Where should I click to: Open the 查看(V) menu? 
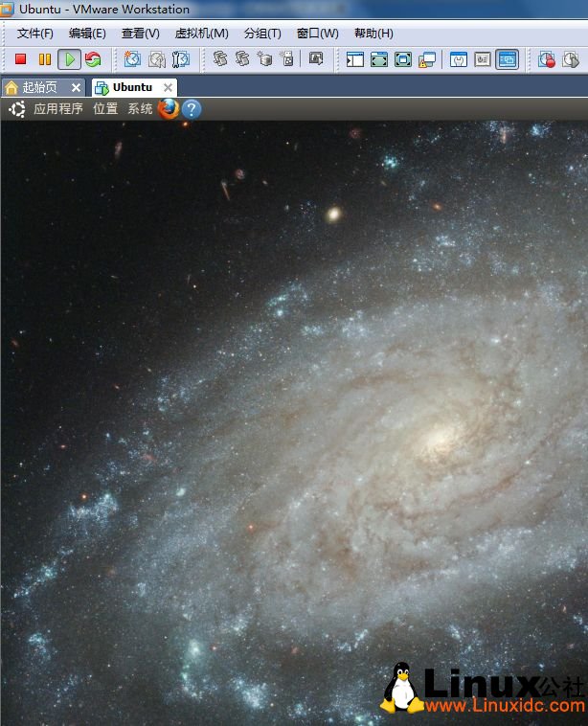coord(140,34)
